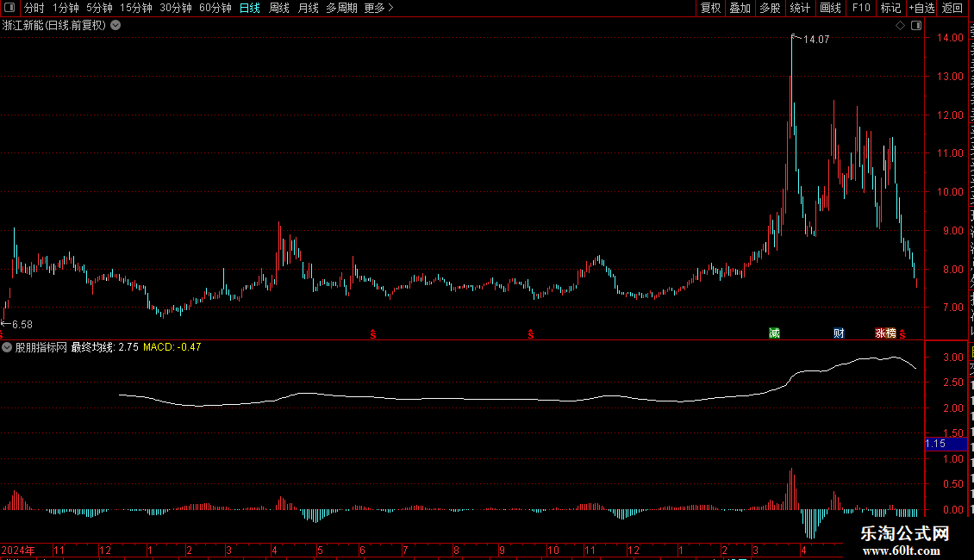Click the blue 1.15 value tag on the axis
The image size is (974, 560).
pos(946,444)
